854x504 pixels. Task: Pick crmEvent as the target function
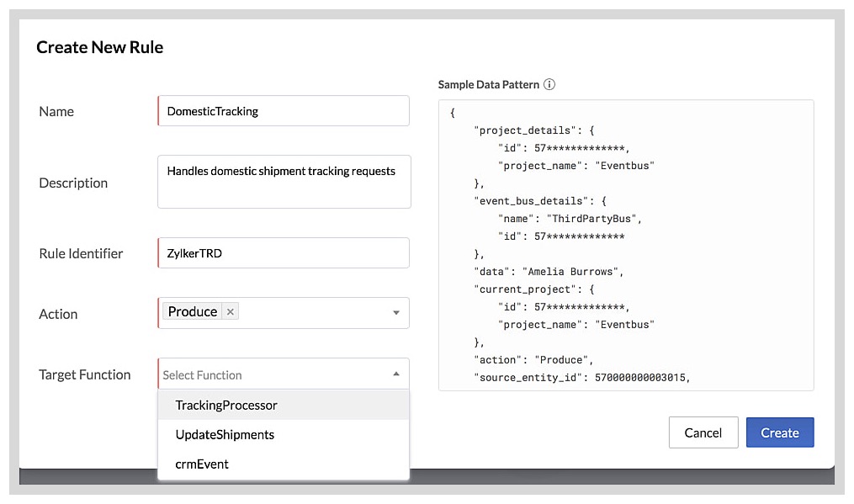tap(201, 464)
